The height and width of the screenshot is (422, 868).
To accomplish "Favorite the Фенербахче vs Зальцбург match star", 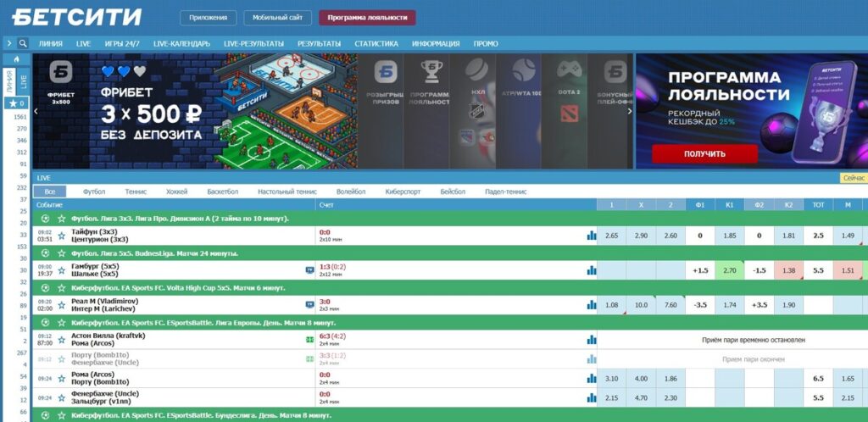I will point(61,397).
